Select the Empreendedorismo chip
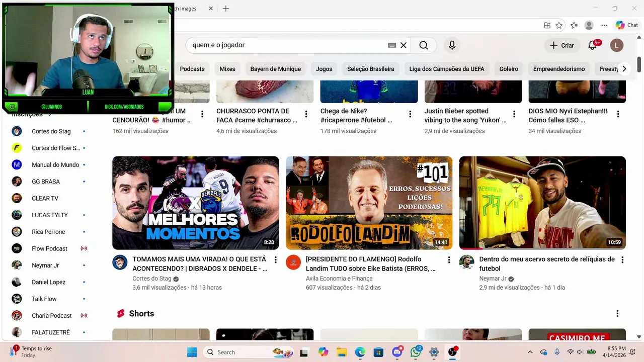Image resolution: width=644 pixels, height=362 pixels. pyautogui.click(x=559, y=69)
